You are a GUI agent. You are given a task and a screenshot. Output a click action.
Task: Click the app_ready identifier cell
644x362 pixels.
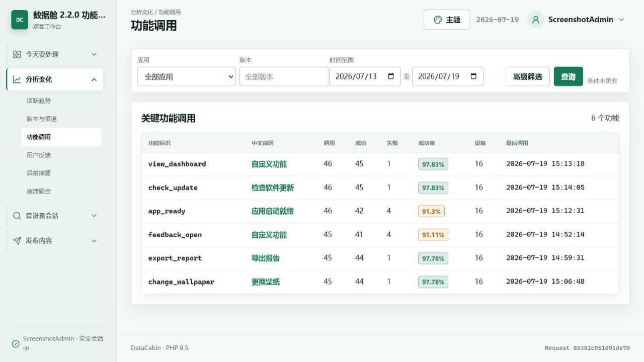pyautogui.click(x=167, y=211)
